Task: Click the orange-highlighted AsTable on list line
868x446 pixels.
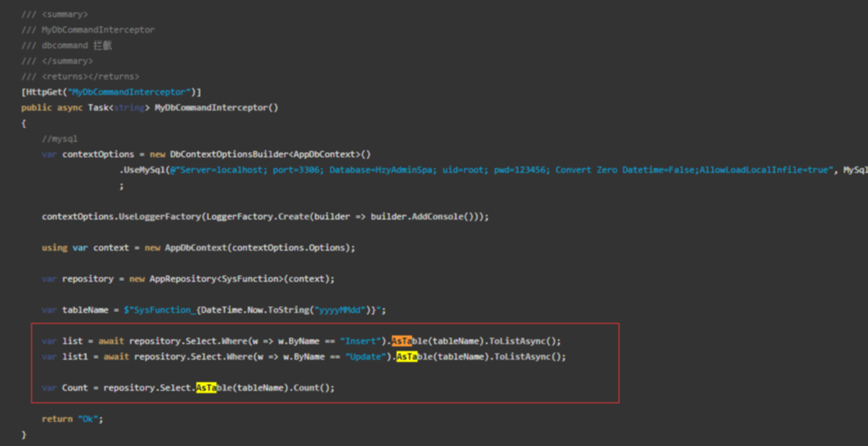Action: click(402, 341)
